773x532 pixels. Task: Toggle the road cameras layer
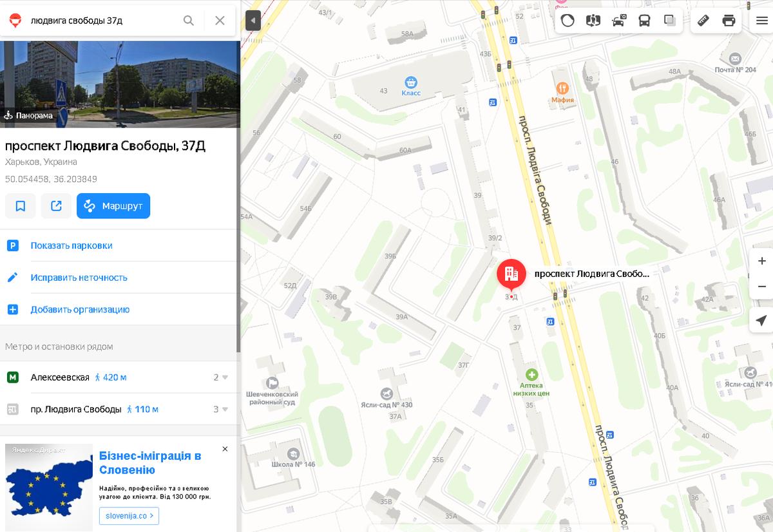pos(618,21)
